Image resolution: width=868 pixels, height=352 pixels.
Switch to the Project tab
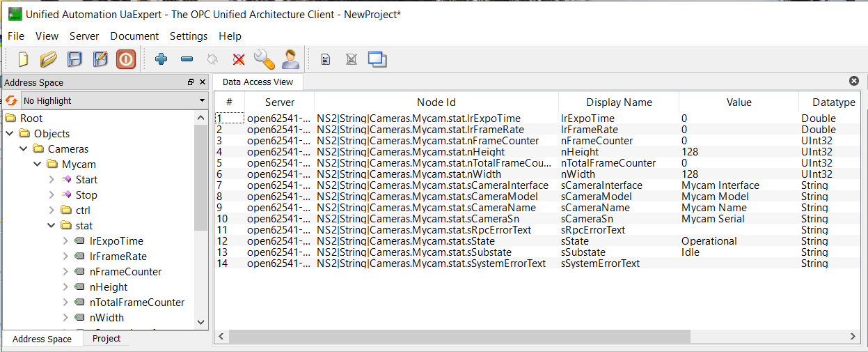[106, 339]
